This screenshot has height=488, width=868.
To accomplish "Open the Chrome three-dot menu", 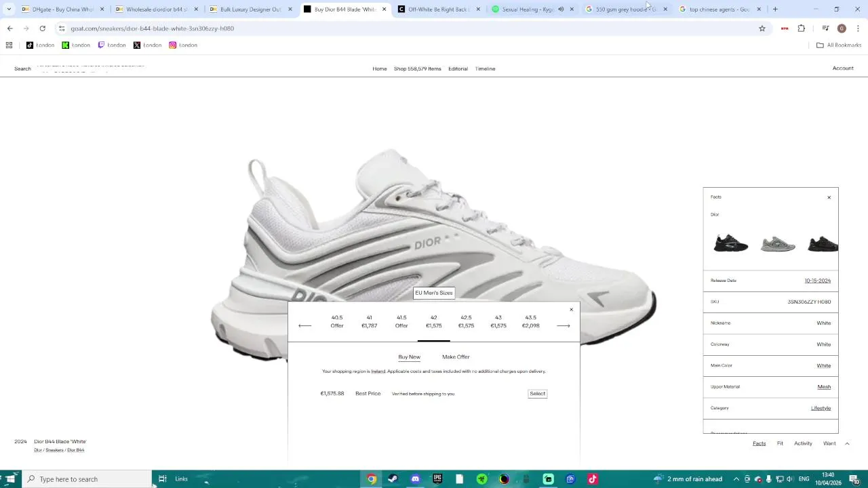I will (x=859, y=28).
